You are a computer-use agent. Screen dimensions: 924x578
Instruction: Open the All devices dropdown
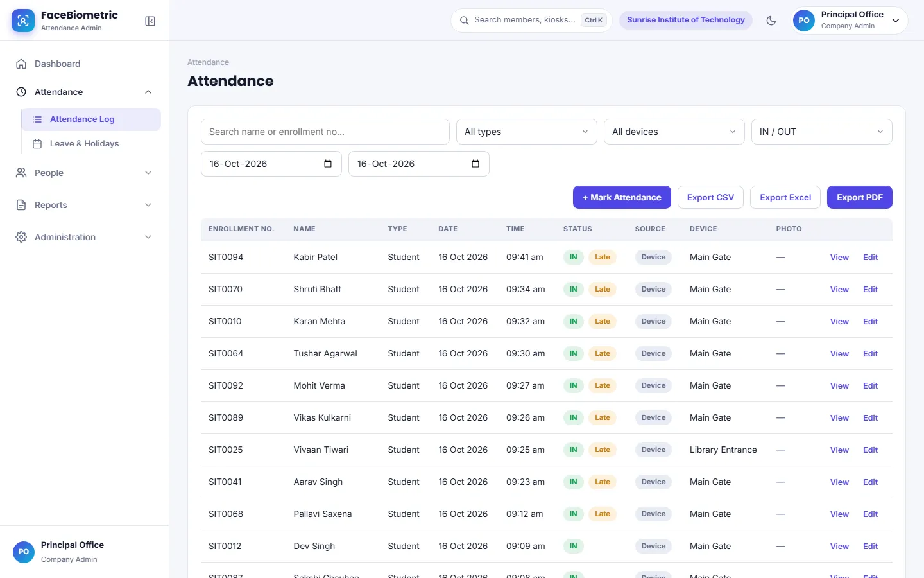(674, 132)
